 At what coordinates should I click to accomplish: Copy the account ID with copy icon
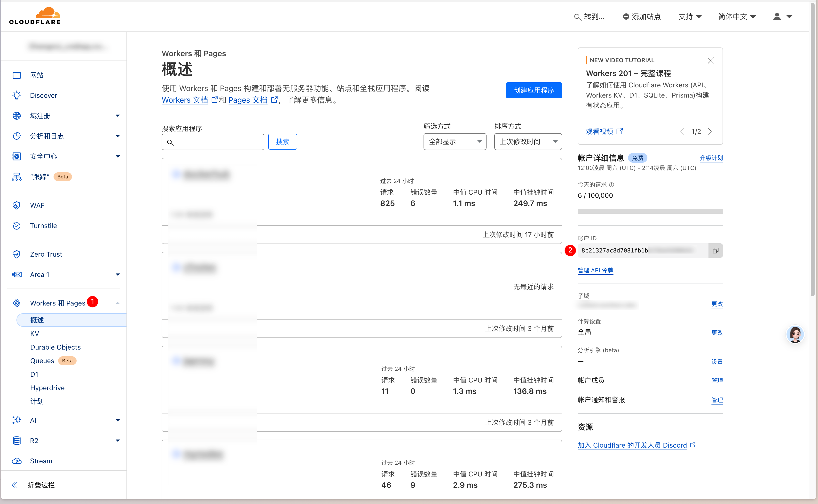point(716,251)
